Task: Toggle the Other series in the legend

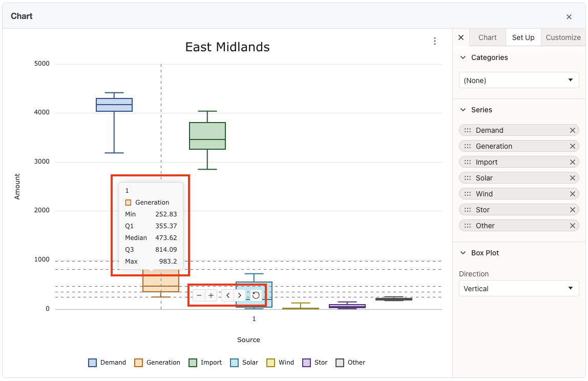Action: click(350, 363)
